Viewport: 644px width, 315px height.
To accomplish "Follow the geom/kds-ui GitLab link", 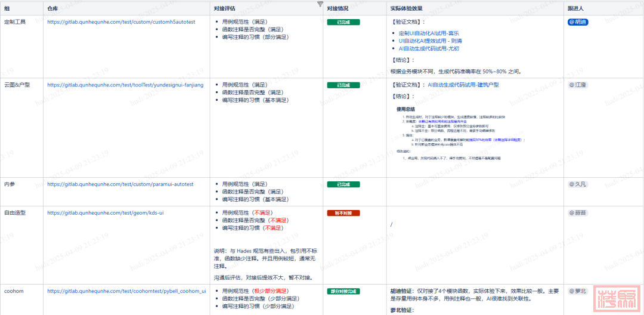I will point(106,213).
